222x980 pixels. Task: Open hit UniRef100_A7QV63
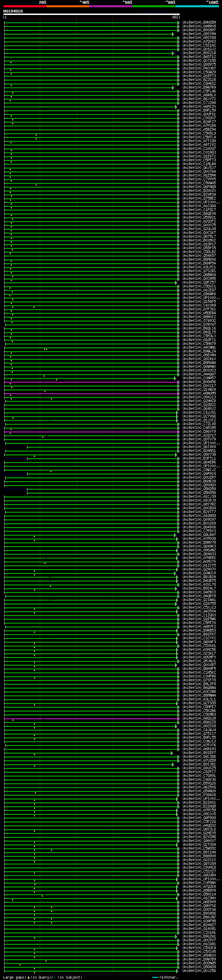[199, 41]
